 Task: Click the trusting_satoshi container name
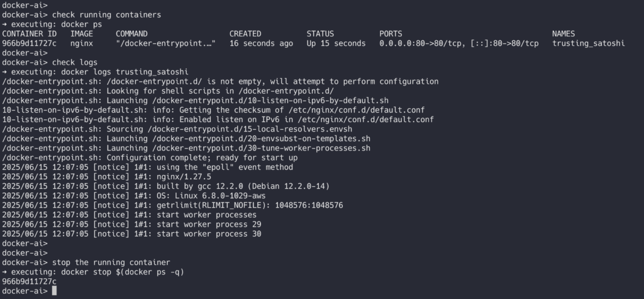(x=588, y=43)
